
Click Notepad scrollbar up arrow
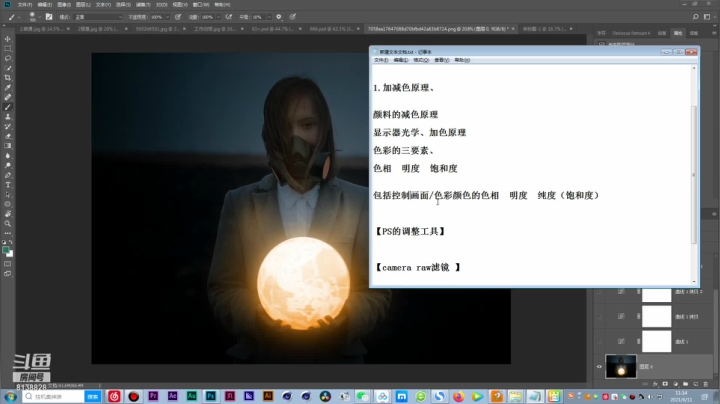(x=694, y=68)
